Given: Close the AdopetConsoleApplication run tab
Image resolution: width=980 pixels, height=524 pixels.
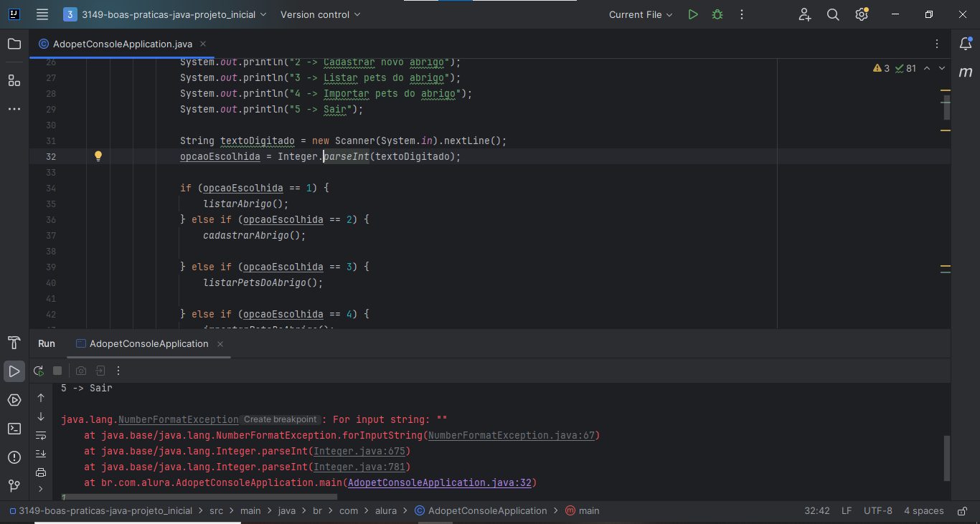Looking at the screenshot, I should tap(220, 344).
